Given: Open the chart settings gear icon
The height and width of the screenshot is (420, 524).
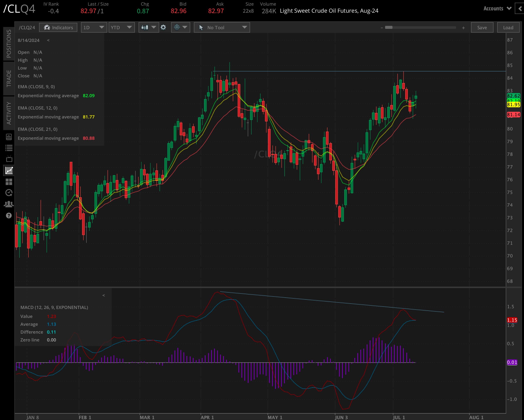Looking at the screenshot, I should 163,27.
